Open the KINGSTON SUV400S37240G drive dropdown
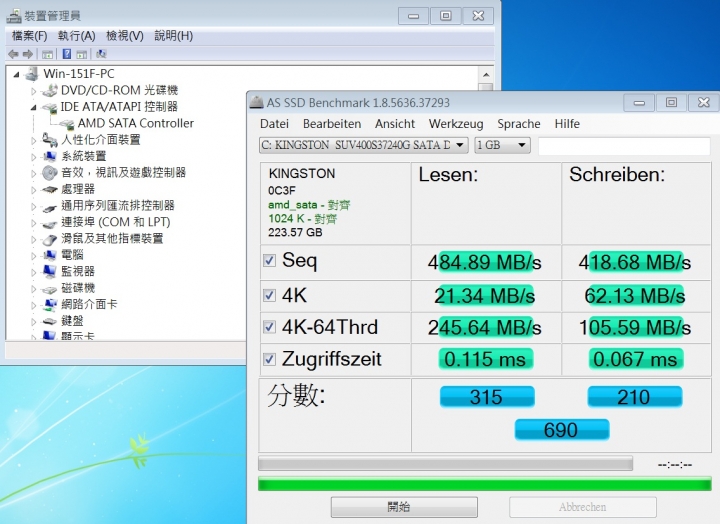The image size is (720, 524). click(x=364, y=145)
